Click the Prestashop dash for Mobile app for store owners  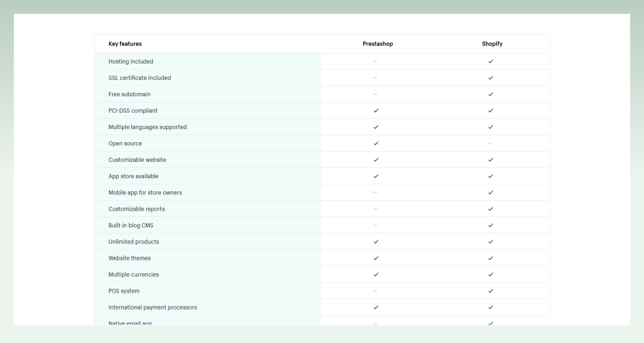tap(375, 193)
